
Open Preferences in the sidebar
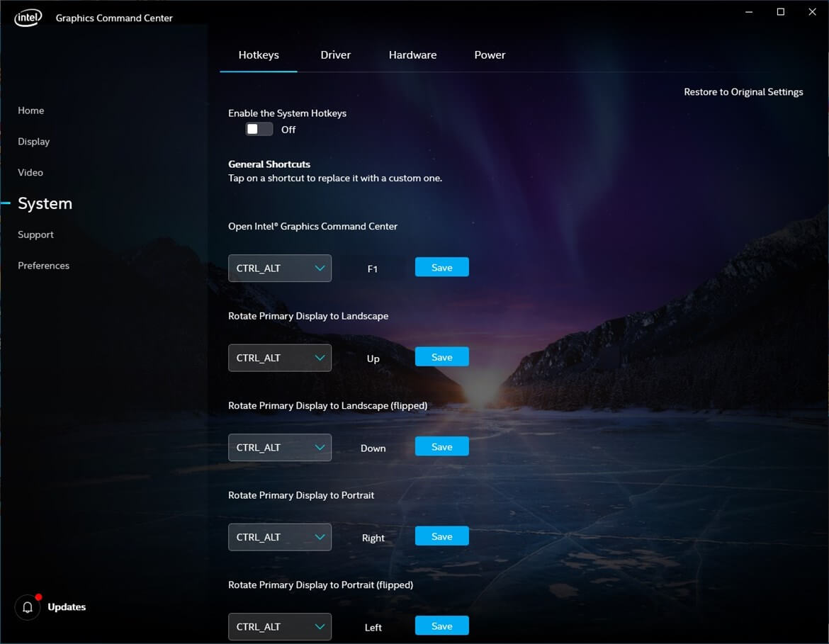coord(43,266)
